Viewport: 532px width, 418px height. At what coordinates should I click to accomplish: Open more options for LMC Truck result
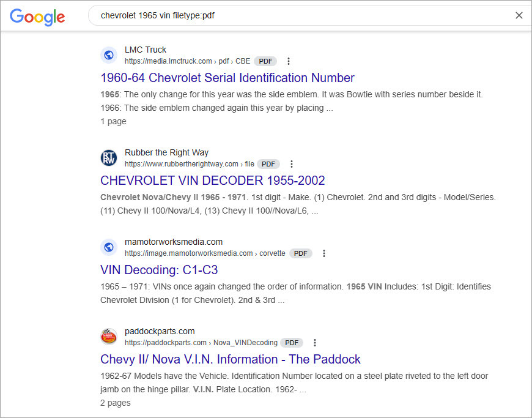click(289, 61)
